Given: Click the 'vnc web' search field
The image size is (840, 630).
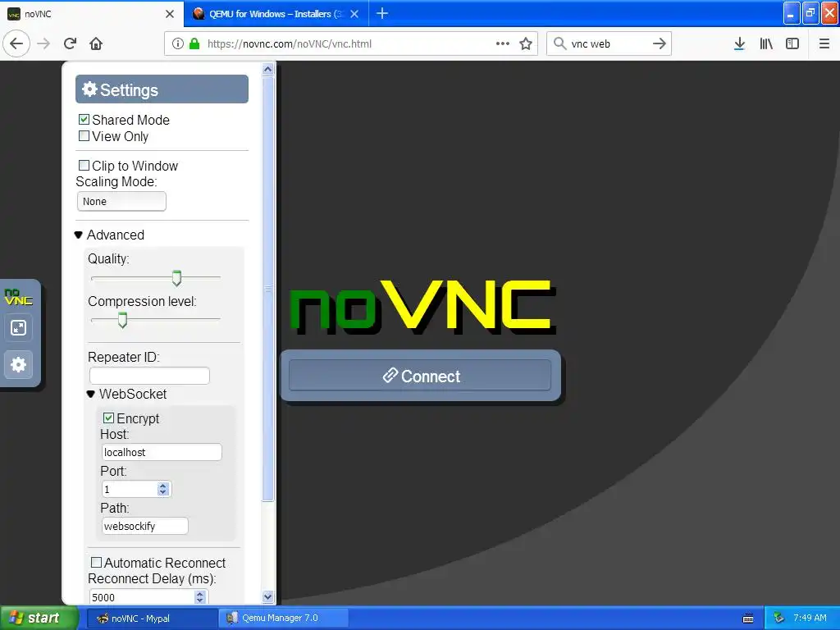Looking at the screenshot, I should 609,43.
